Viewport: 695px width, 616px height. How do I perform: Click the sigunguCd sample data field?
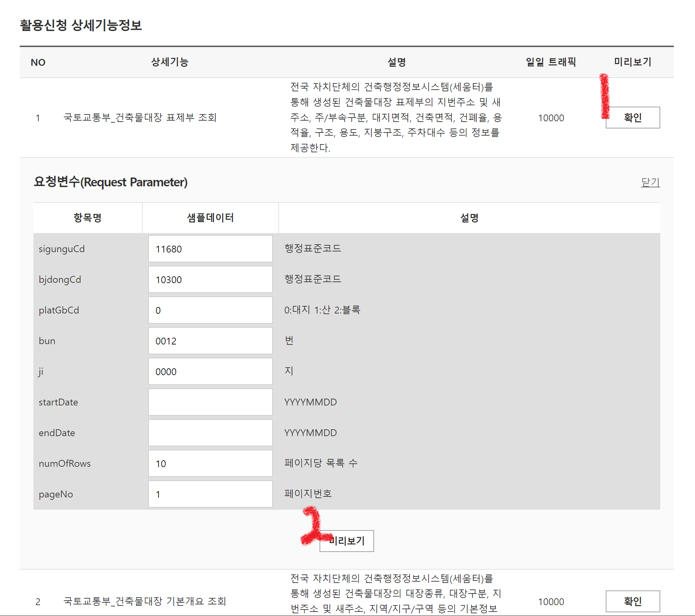[210, 249]
